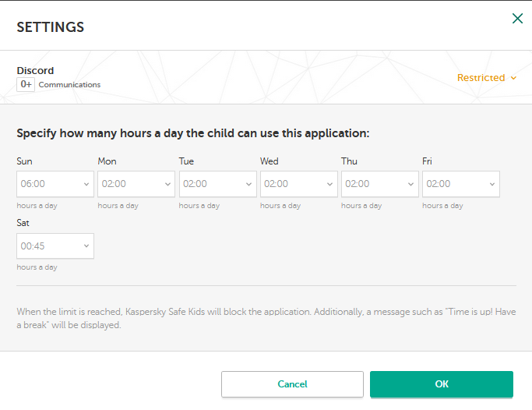The height and width of the screenshot is (410, 532).
Task: Open Saturday dropdown showing 00:45
Action: click(55, 246)
